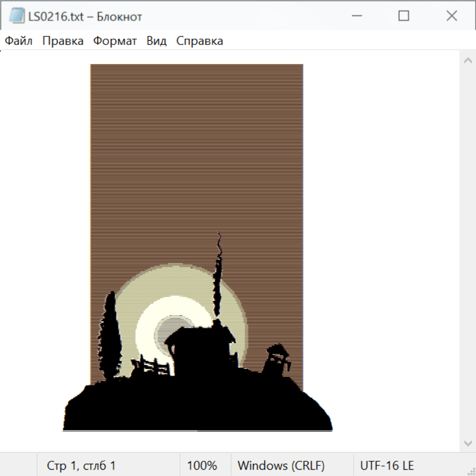476x476 pixels.
Task: Click the UTF-16 LE encoding indicator
Action: click(x=387, y=466)
